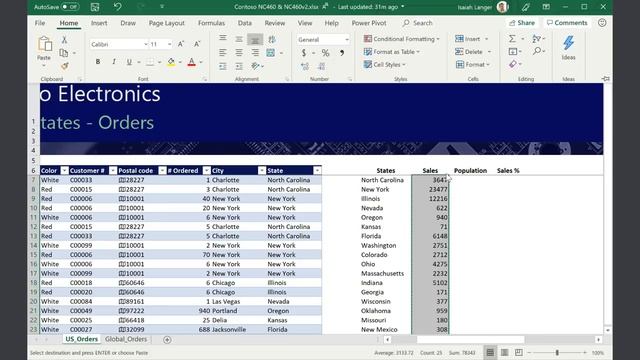The width and height of the screenshot is (640, 360).
Task: Click the Cut scissors icon
Action: (64, 40)
